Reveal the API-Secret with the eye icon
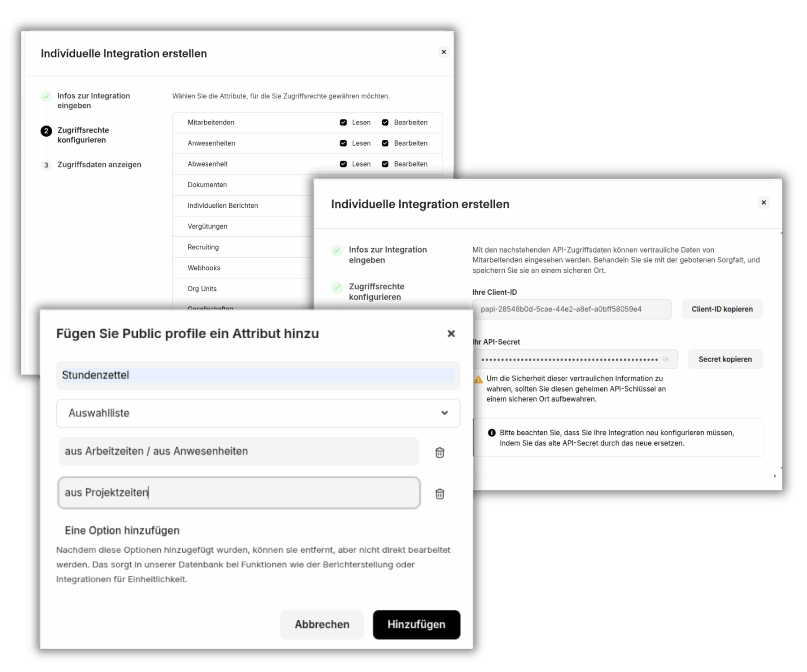807x672 pixels. 665,359
